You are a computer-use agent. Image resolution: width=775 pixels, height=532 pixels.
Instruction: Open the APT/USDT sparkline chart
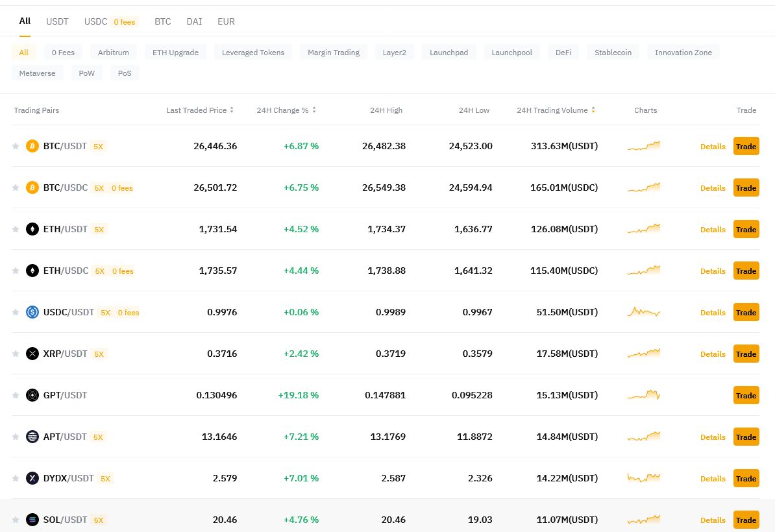pyautogui.click(x=643, y=436)
